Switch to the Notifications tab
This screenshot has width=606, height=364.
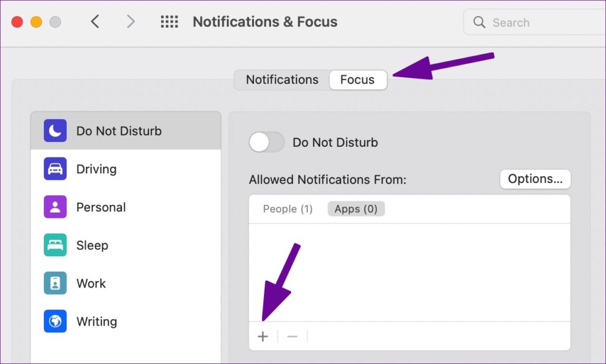282,80
